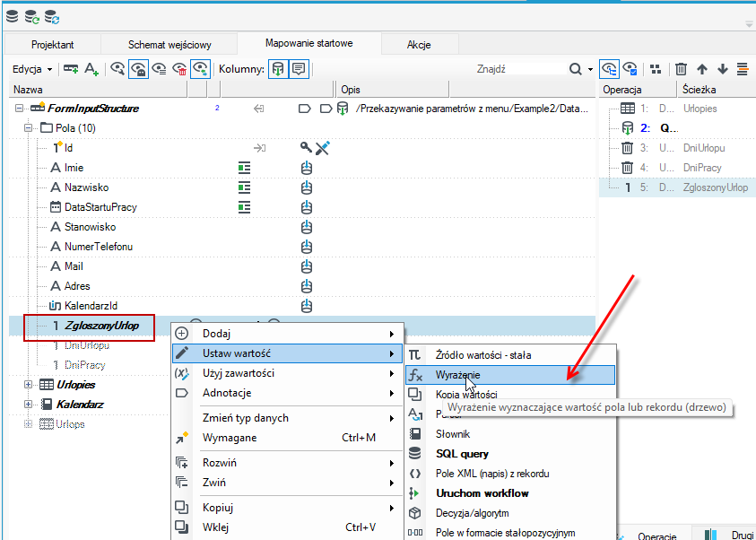This screenshot has height=540, width=756.
Task: Open the Edycja dropdown menu
Action: pos(32,69)
